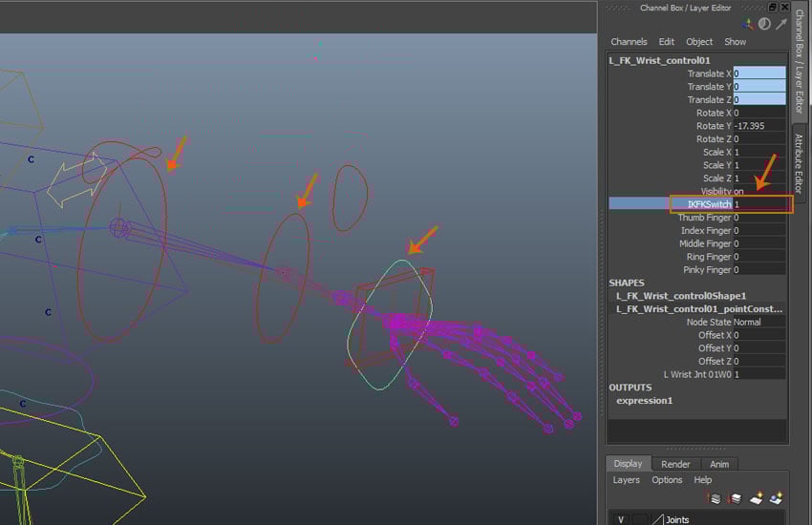Create layer from selected objects icon

pyautogui.click(x=777, y=498)
